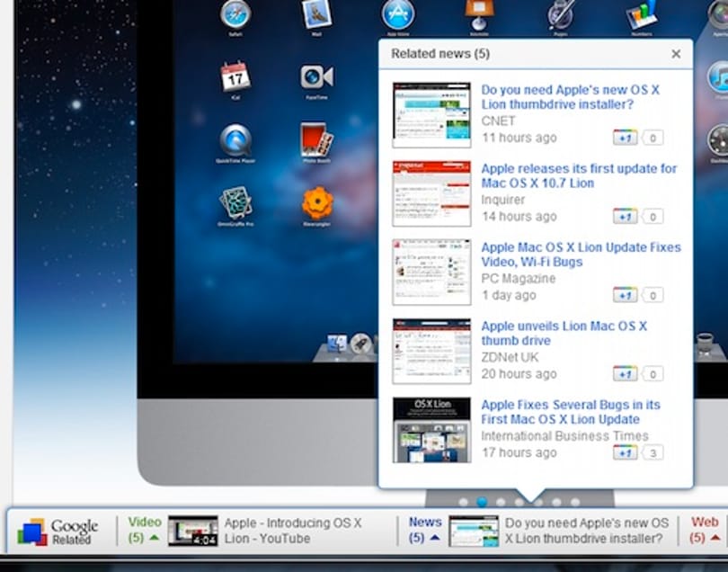The image size is (728, 572).
Task: Expand the Web (5) section arrow
Action: [x=715, y=538]
